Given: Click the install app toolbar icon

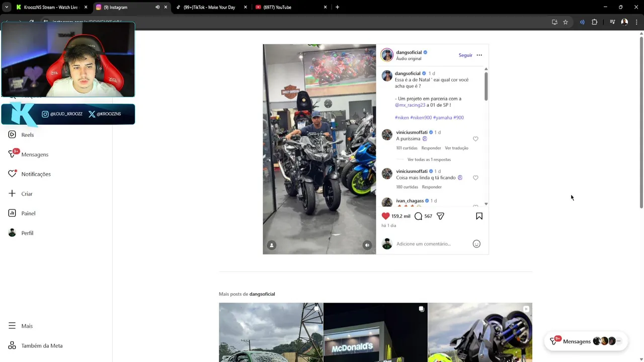Looking at the screenshot, I should coord(554,22).
